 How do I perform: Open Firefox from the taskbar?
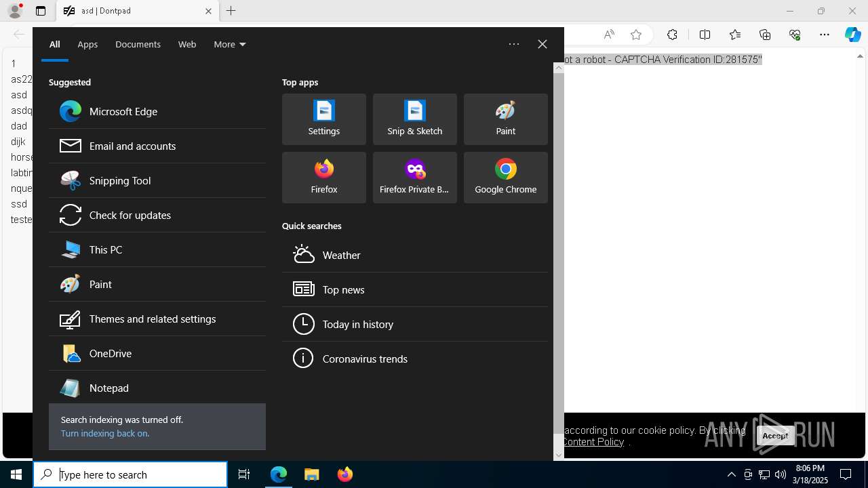[x=345, y=474]
